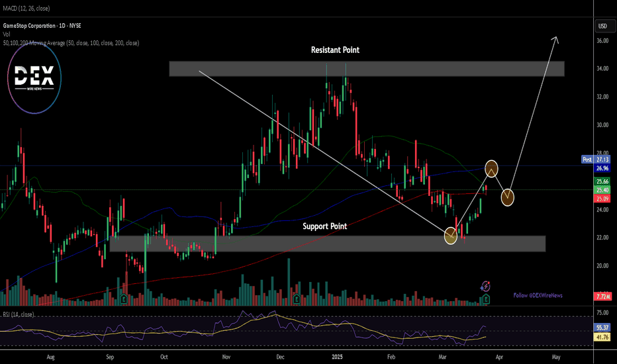617x364 pixels.
Task: Click the May label on time axis
Action: pyautogui.click(x=556, y=357)
